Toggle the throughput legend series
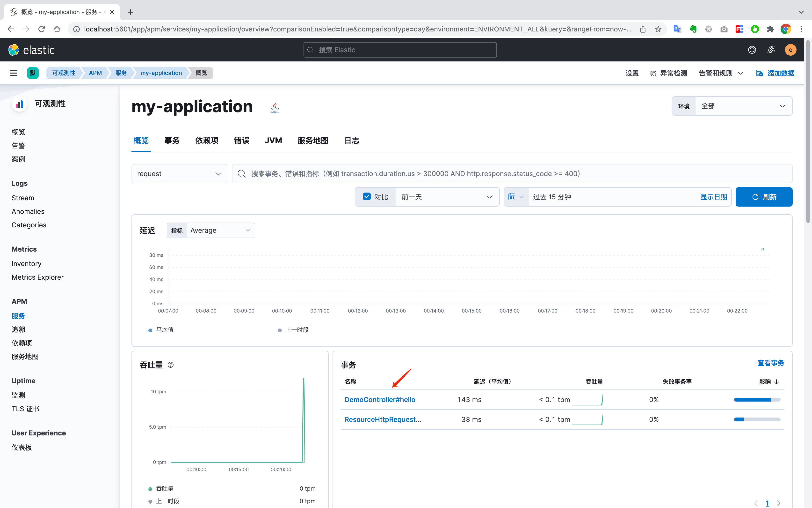Screen dimensions: 812x508 point(161,488)
